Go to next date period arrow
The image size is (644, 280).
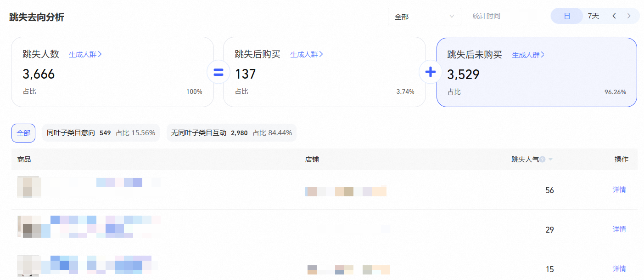[x=629, y=16]
